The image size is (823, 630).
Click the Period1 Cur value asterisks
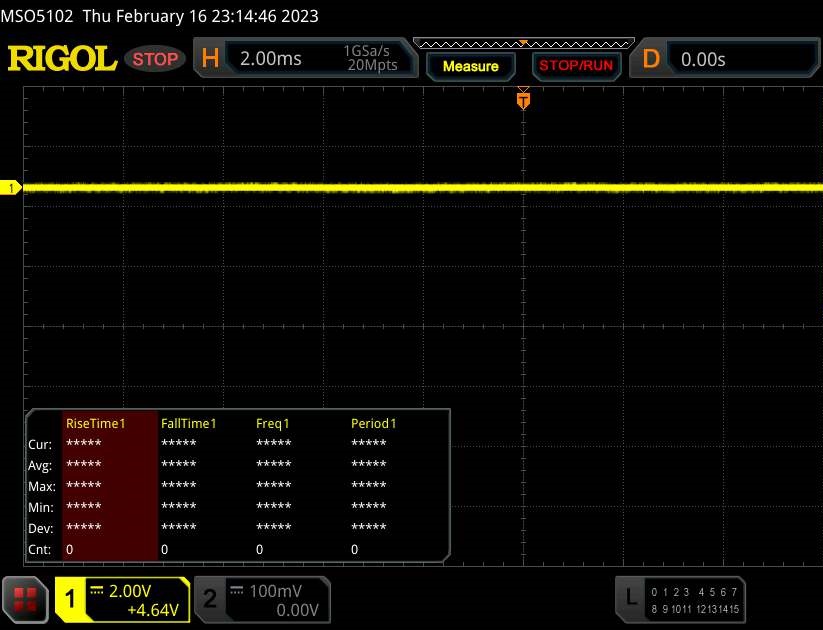click(x=368, y=444)
